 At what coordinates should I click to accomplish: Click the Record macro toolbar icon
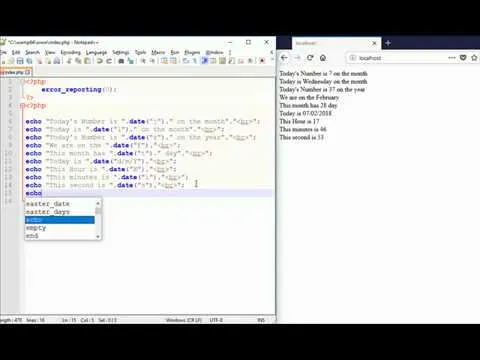click(262, 61)
